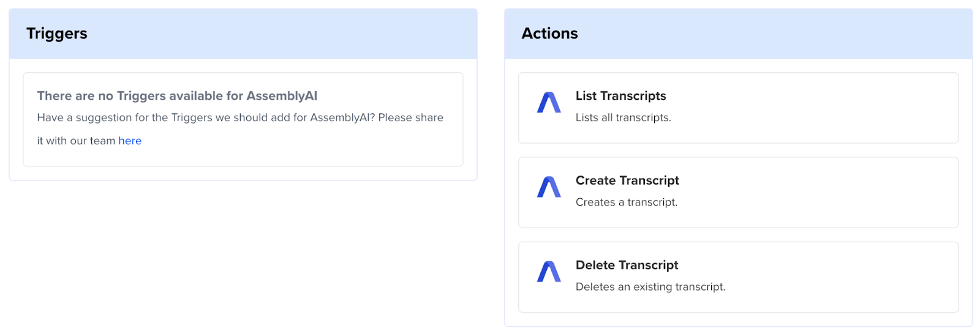Select the 'Lists all transcripts.' description text
Viewport: 980px width, 331px height.
point(623,117)
